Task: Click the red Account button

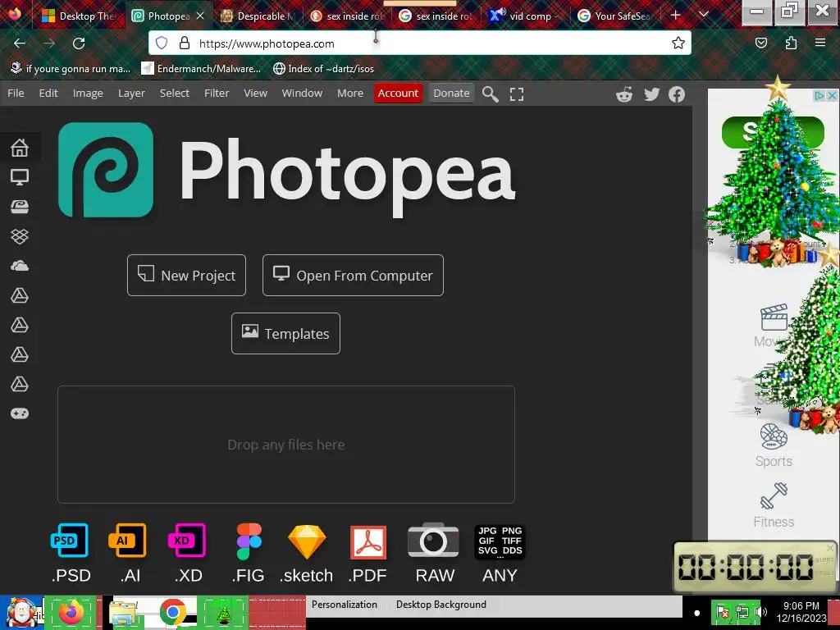Action: [398, 94]
